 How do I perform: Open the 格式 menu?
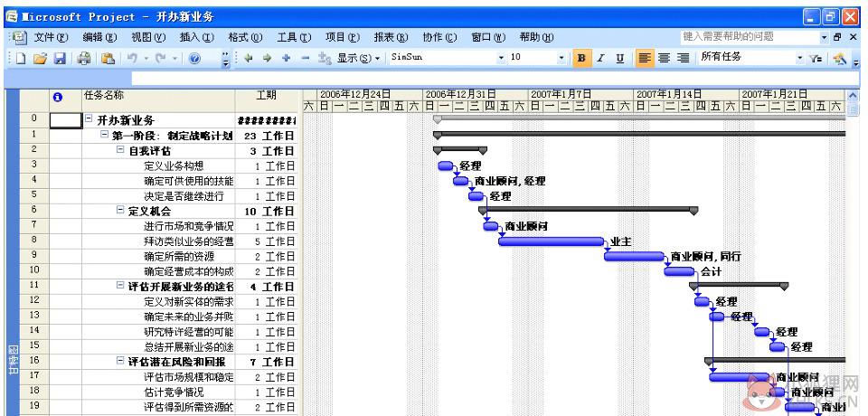coord(245,37)
